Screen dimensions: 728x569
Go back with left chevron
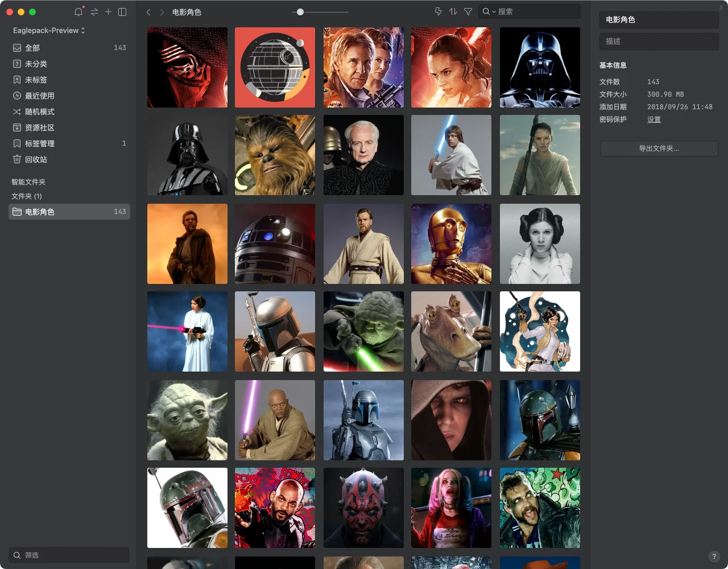[x=148, y=12]
